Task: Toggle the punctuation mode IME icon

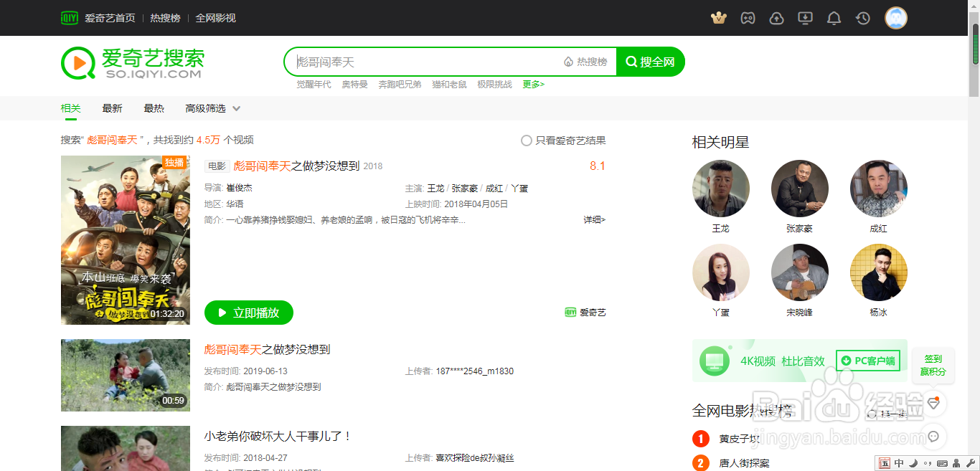Action: (928, 463)
